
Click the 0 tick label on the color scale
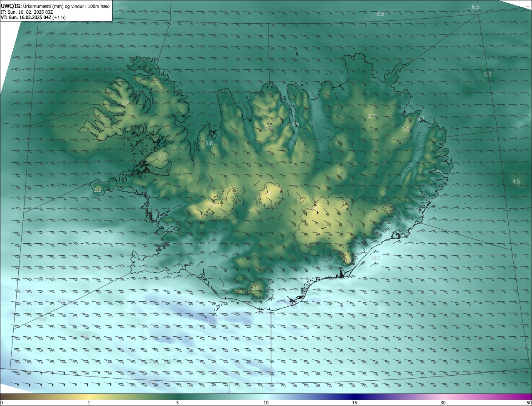[x=2, y=403]
